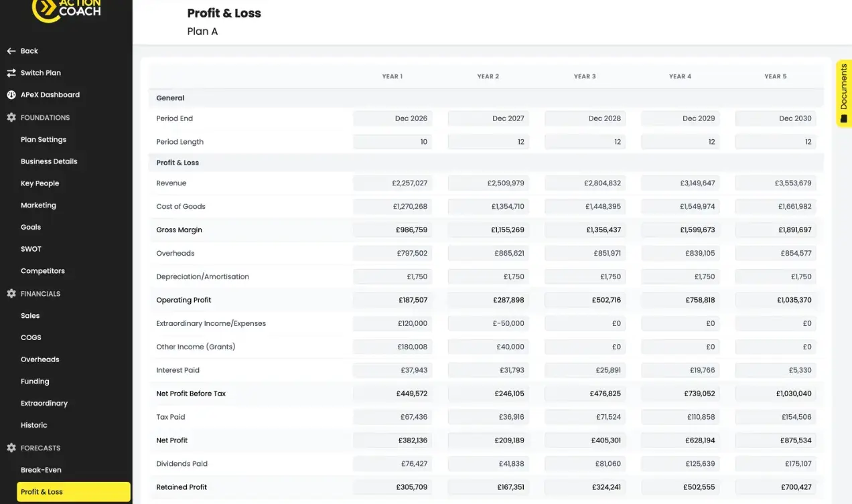Viewport: 852px width, 504px height.
Task: Click Net Profit value £209,189
Action: 488,440
